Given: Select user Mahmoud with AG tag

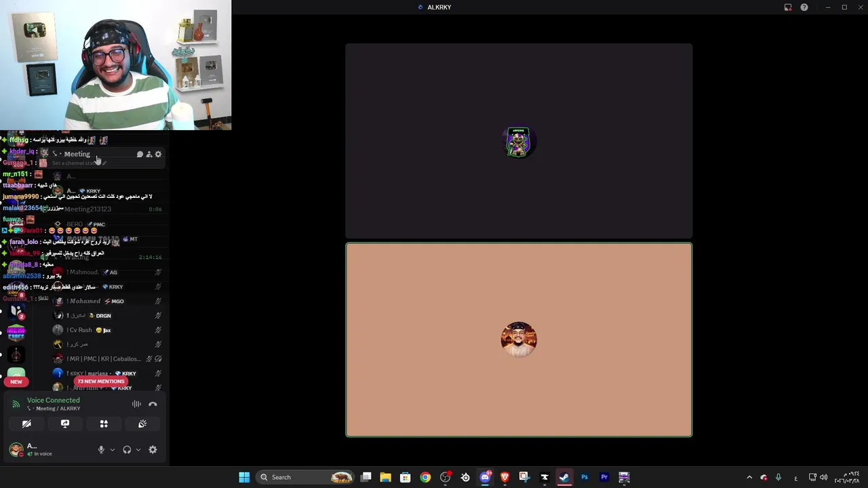Looking at the screenshot, I should [x=108, y=272].
